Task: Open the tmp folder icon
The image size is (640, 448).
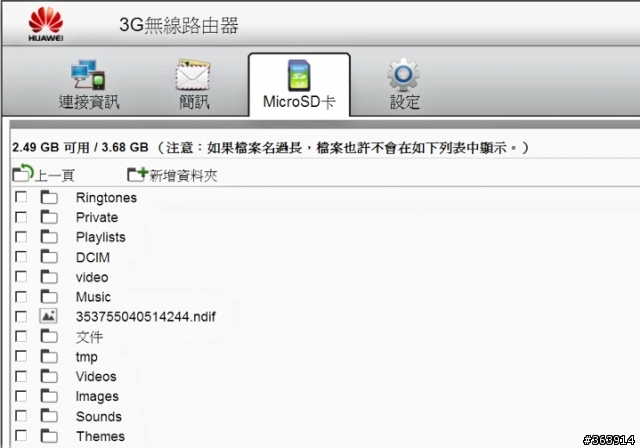Action: [x=49, y=357]
